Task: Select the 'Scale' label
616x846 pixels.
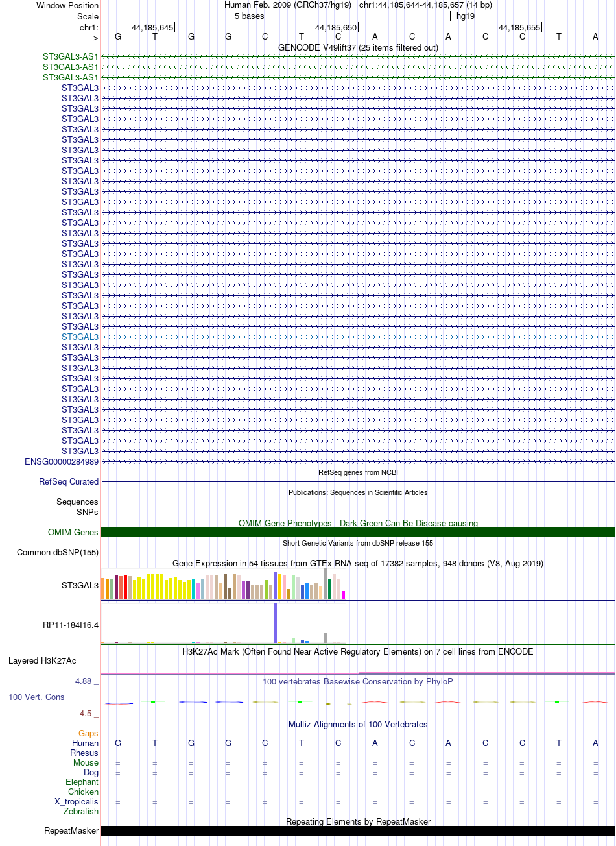Action: point(88,16)
